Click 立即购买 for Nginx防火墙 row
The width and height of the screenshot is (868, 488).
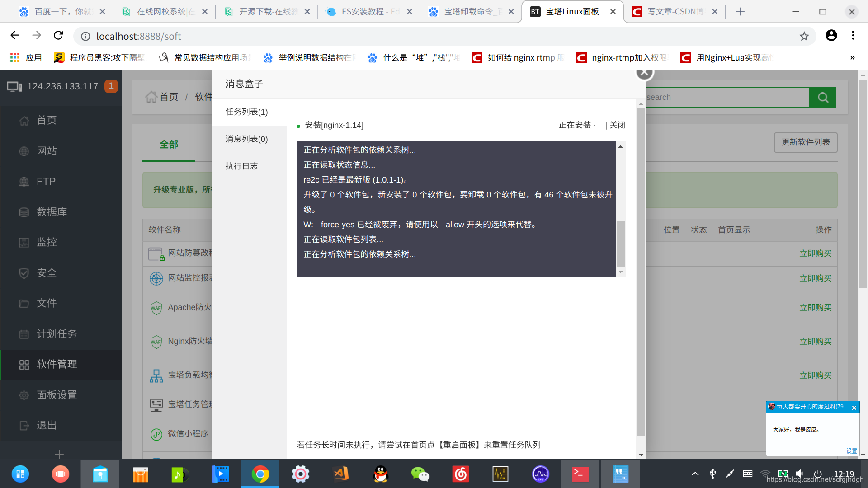(x=816, y=341)
